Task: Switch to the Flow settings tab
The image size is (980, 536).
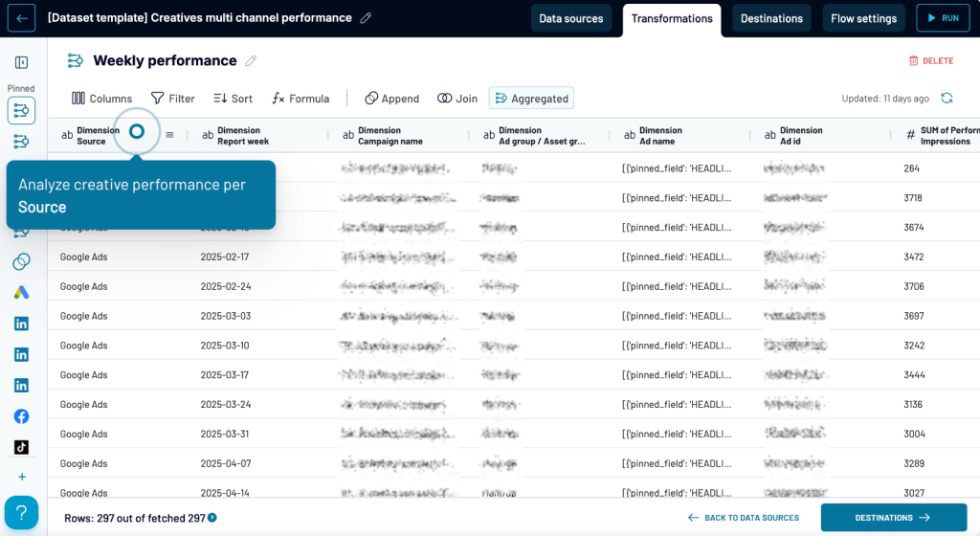Action: tap(863, 18)
